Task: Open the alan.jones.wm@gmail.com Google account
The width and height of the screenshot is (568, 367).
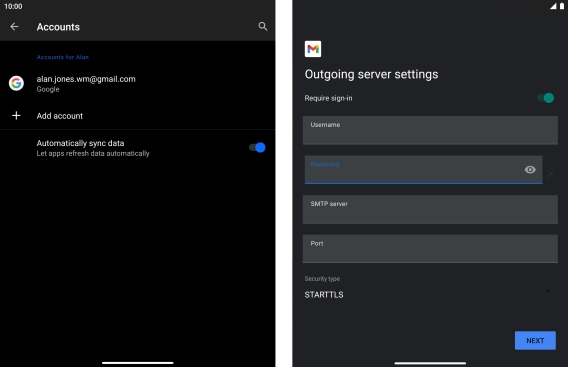Action: tap(137, 84)
